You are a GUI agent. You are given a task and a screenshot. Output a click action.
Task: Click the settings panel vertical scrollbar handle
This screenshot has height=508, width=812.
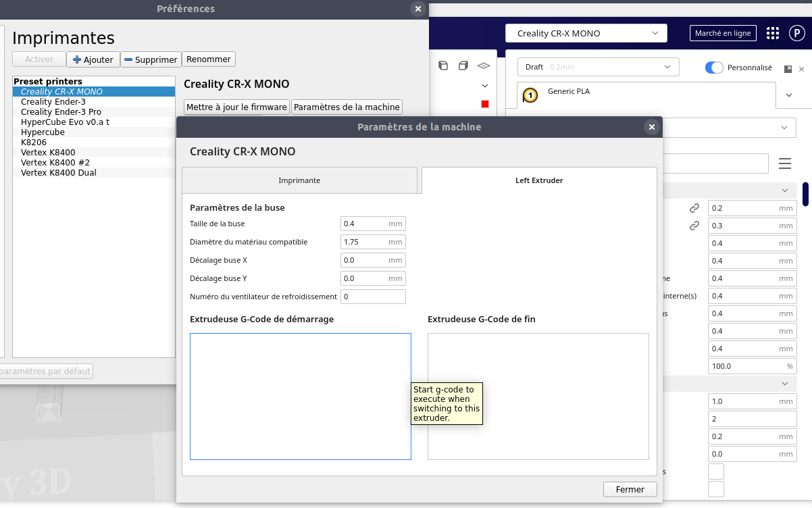[805, 194]
